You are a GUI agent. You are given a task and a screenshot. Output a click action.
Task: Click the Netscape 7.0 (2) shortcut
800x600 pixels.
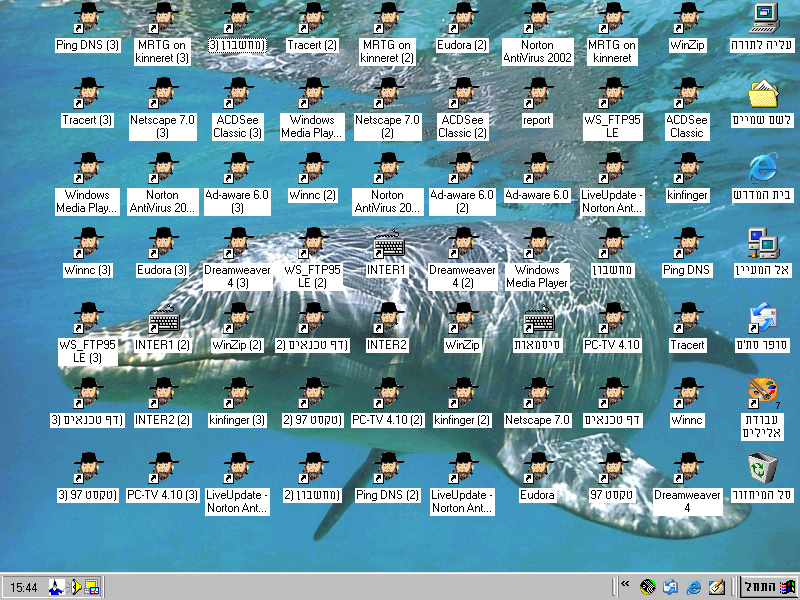[388, 109]
